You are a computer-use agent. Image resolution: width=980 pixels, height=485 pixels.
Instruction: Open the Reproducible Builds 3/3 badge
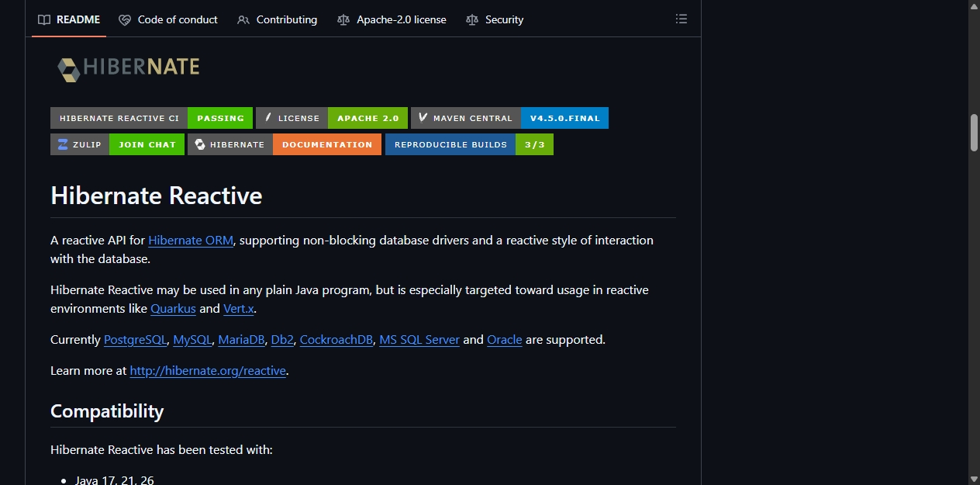(x=470, y=144)
